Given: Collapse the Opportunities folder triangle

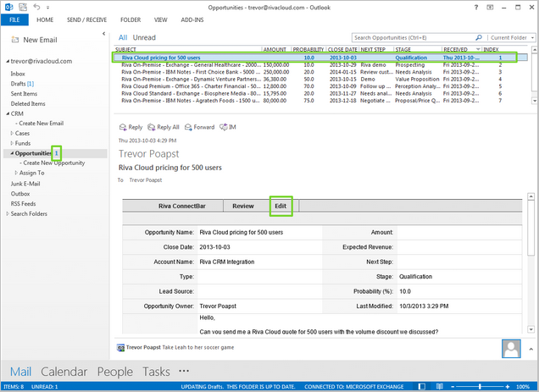Looking at the screenshot, I should click(x=12, y=153).
